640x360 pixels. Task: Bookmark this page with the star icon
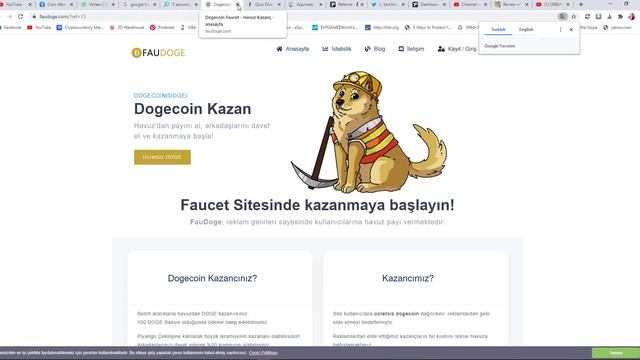click(574, 16)
